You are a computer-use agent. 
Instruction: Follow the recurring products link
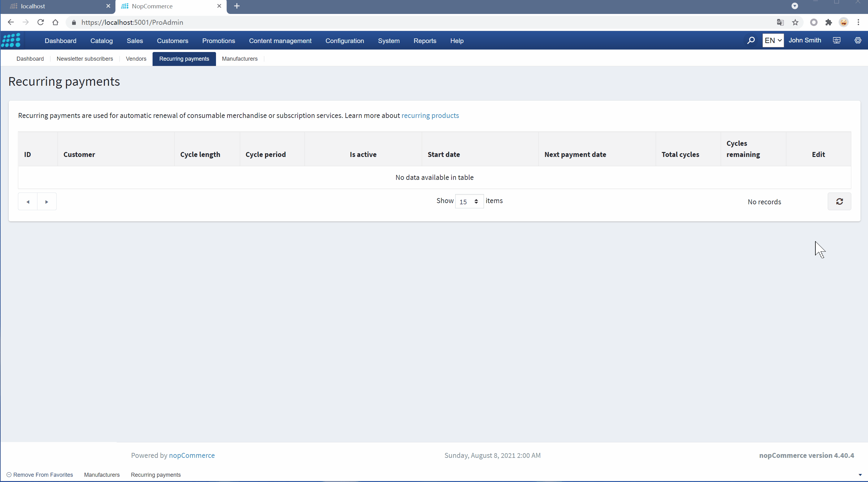430,115
